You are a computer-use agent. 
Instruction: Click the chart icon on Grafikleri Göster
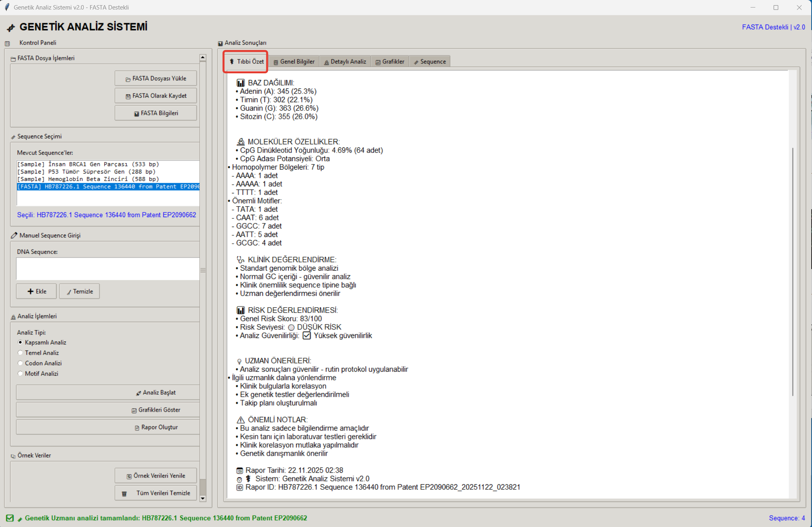[x=134, y=411]
